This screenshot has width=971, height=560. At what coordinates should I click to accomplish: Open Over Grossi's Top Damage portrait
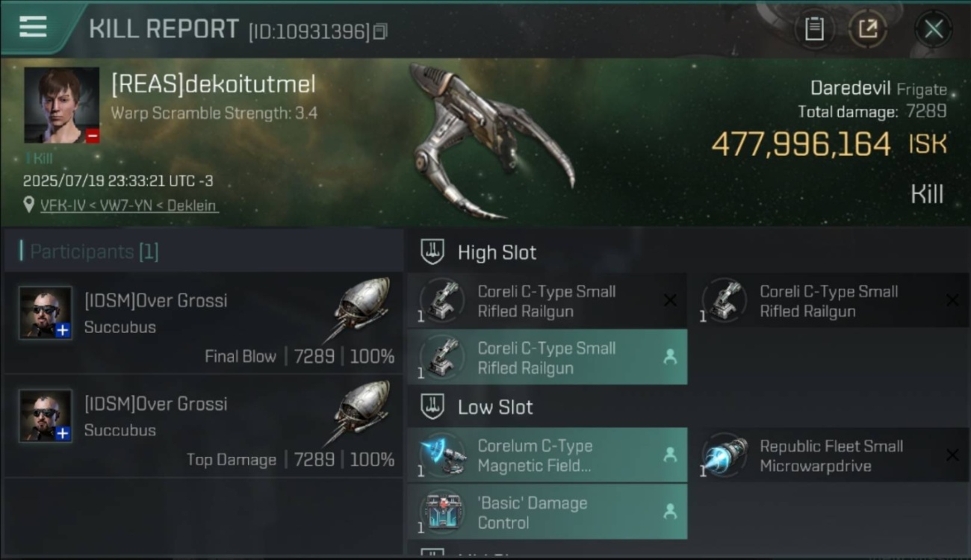coord(46,415)
